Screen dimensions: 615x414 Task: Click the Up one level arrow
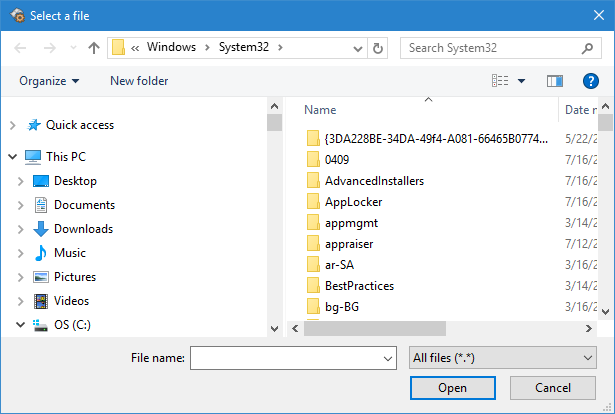(x=94, y=48)
